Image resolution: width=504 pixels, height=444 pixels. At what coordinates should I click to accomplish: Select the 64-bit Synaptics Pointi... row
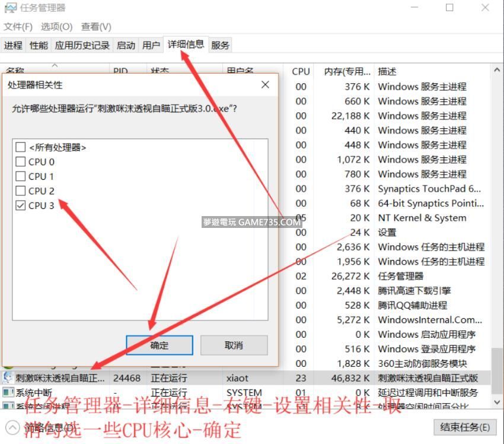point(430,204)
